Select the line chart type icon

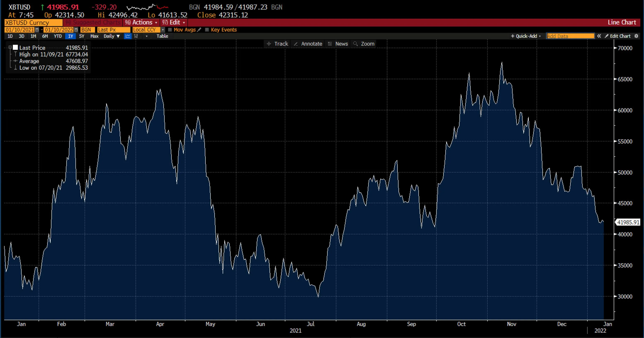[x=128, y=36]
